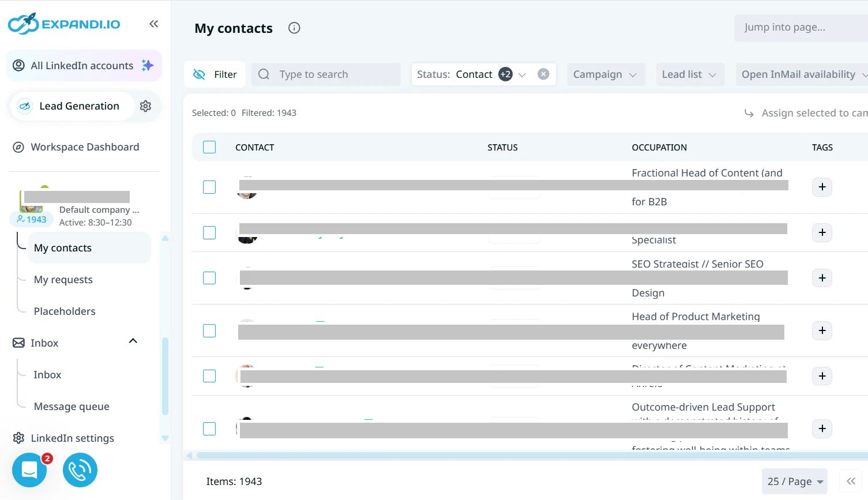Change 25 / Page size dropdown
868x500 pixels.
pyautogui.click(x=795, y=481)
